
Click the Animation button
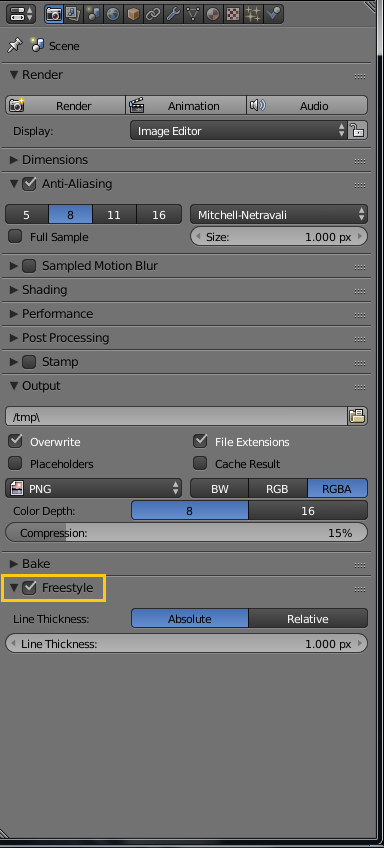(x=186, y=105)
